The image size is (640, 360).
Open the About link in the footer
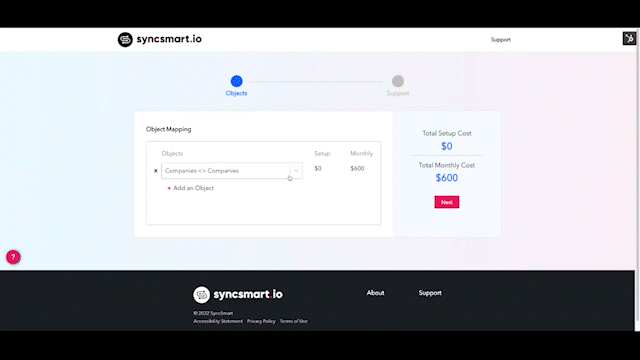[x=376, y=293]
